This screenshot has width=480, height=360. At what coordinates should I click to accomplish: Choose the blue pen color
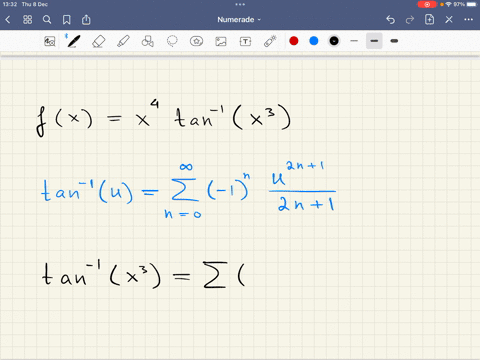coord(314,41)
